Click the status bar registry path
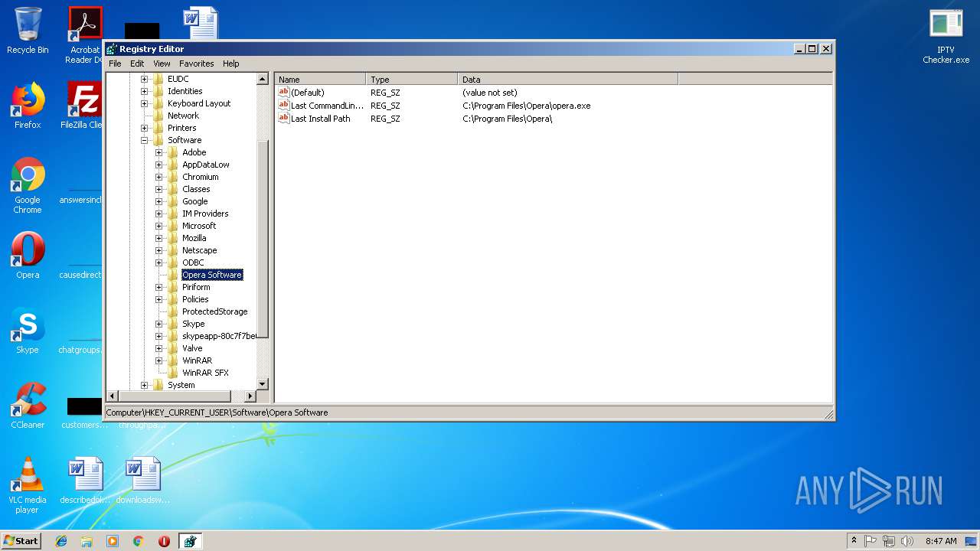 click(217, 412)
